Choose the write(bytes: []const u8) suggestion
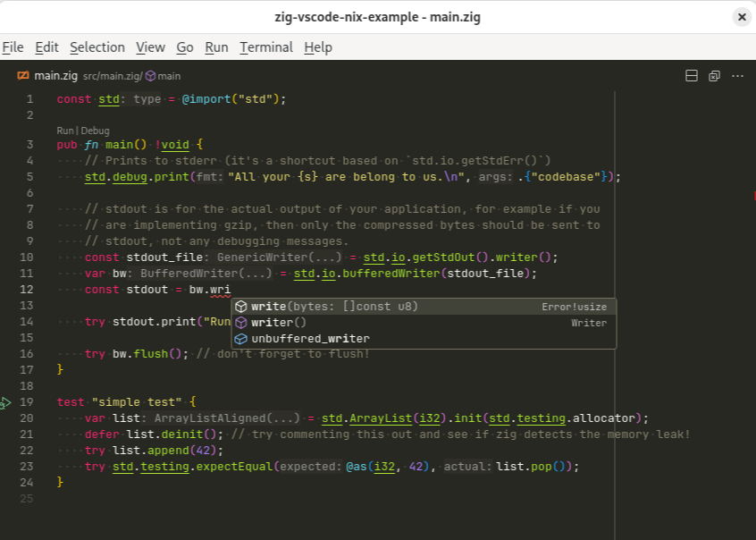The image size is (756, 540). pos(424,307)
